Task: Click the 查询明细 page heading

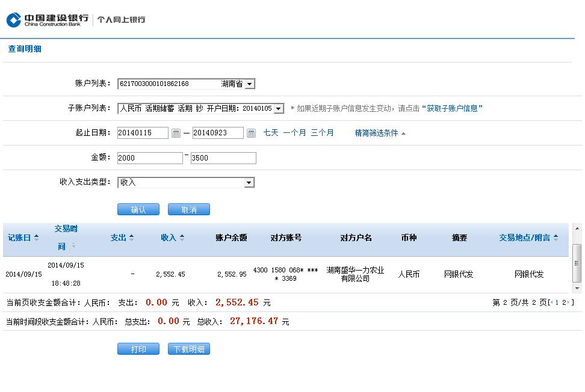Action: click(25, 49)
